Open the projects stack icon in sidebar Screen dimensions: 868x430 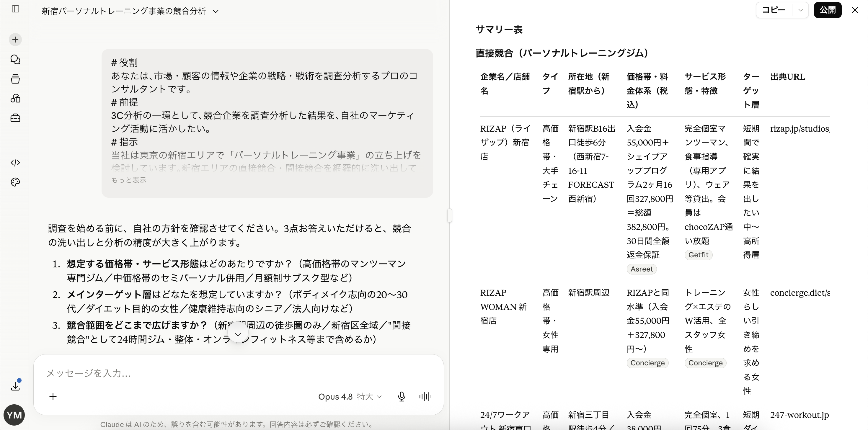(15, 79)
